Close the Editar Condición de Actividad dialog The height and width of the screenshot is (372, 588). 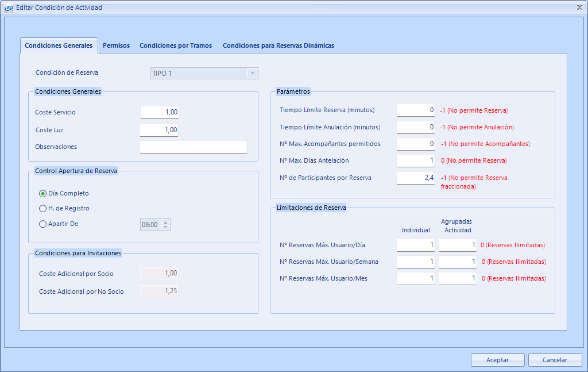579,7
